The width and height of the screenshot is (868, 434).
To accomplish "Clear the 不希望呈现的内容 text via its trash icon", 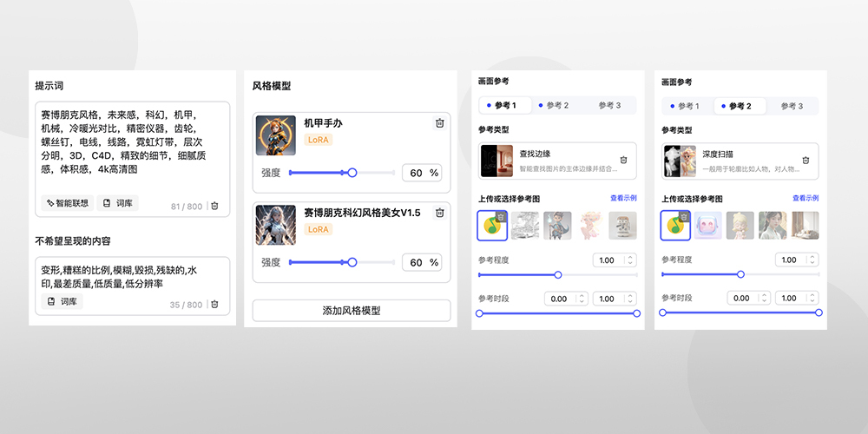I will click(x=214, y=305).
